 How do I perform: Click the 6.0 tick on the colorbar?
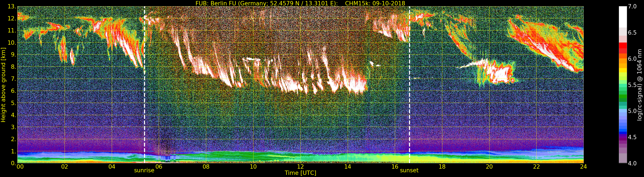632,59
